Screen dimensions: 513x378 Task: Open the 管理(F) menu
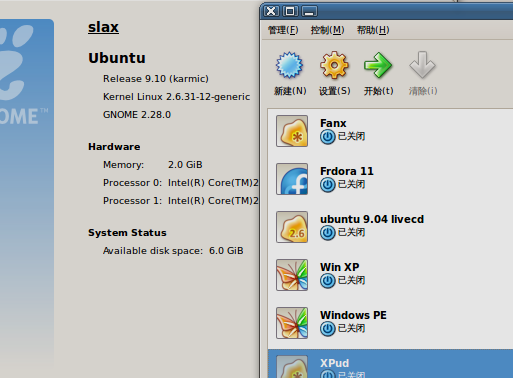[283, 30]
